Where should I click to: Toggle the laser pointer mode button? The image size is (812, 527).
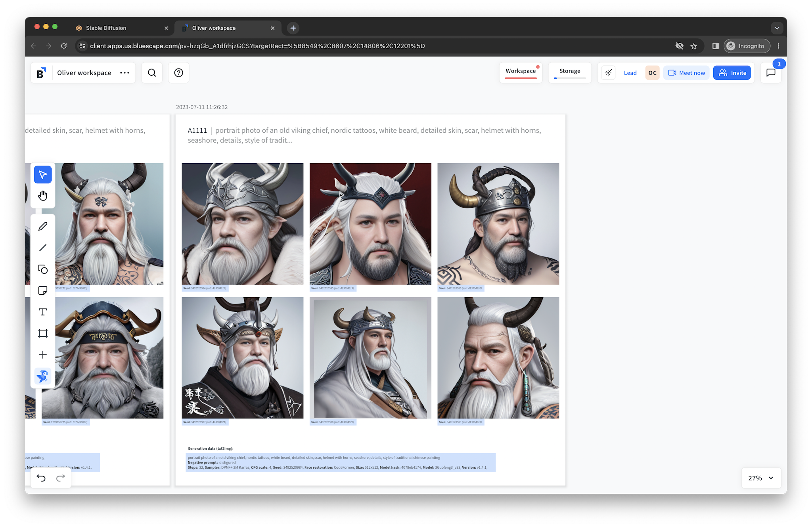(608, 73)
